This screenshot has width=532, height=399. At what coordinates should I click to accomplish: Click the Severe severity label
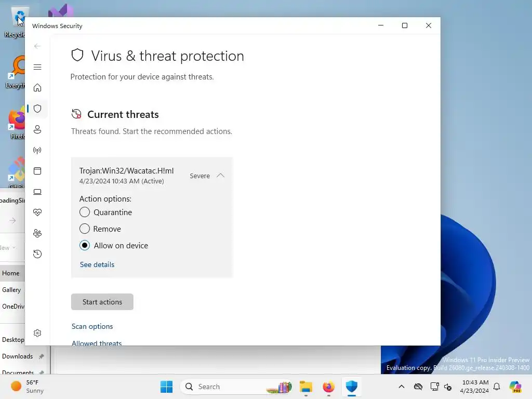pyautogui.click(x=200, y=176)
